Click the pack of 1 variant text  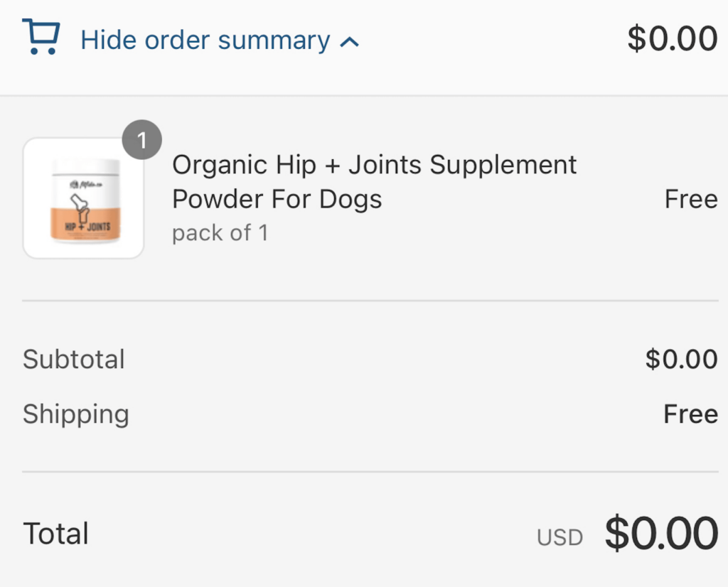click(220, 233)
